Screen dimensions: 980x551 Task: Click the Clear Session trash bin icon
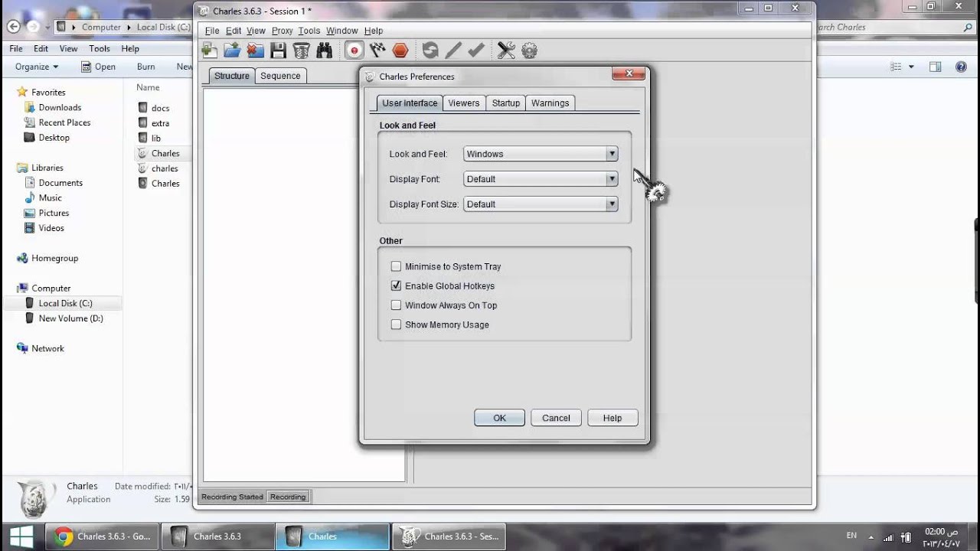301,51
